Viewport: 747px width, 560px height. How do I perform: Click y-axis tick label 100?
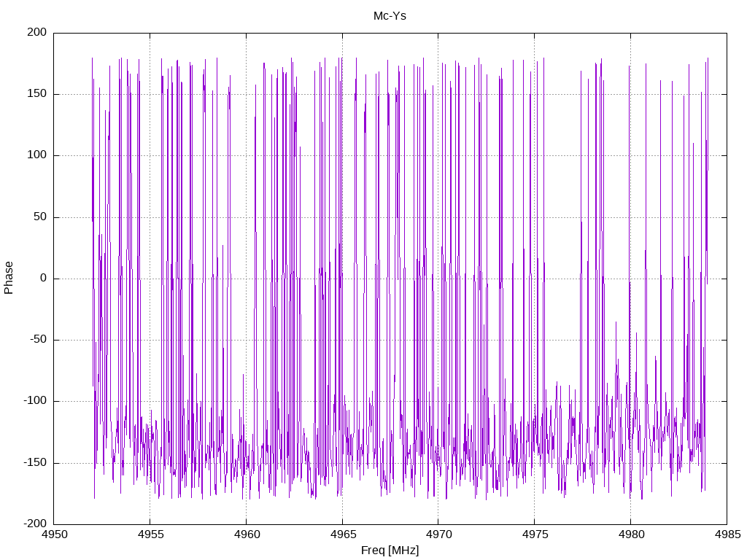tap(37, 155)
